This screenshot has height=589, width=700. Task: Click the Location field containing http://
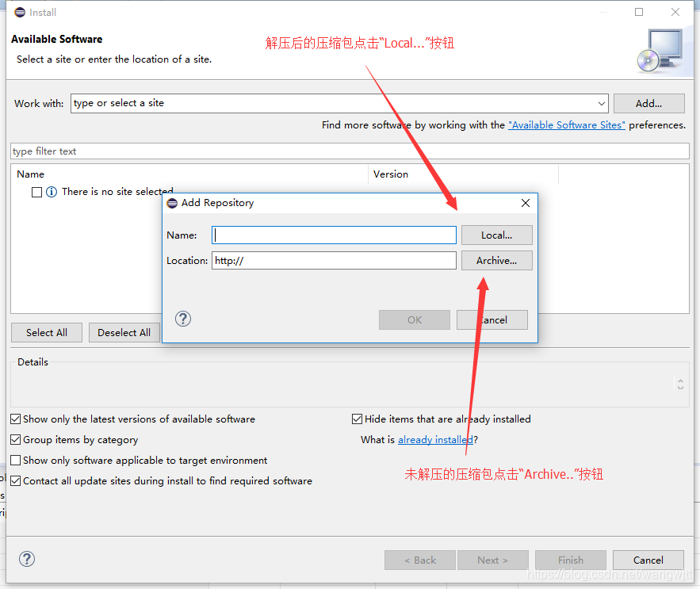coord(334,260)
